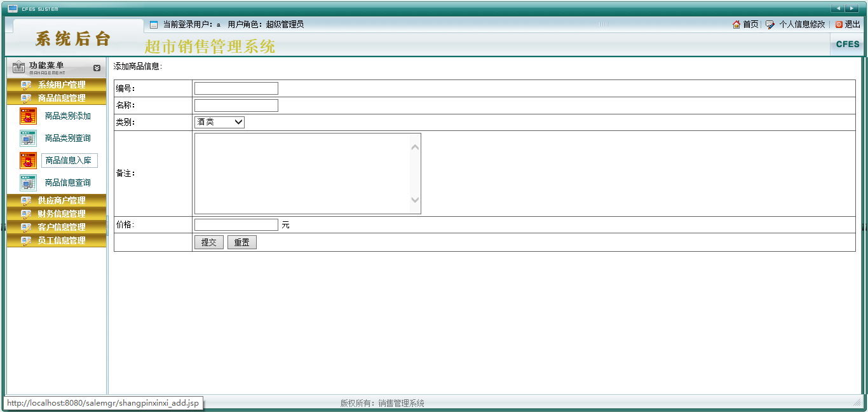Click the 商品类别查询 icon
This screenshot has width=868, height=412.
pyautogui.click(x=28, y=138)
